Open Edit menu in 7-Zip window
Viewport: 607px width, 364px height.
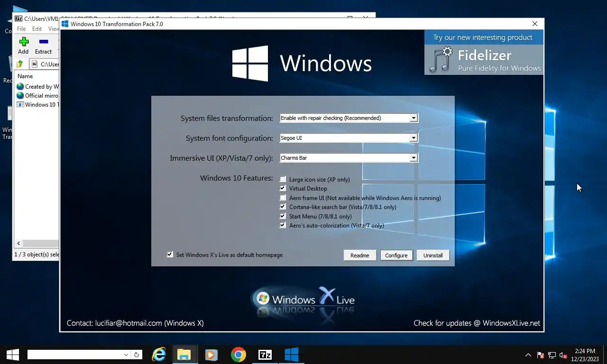point(37,29)
